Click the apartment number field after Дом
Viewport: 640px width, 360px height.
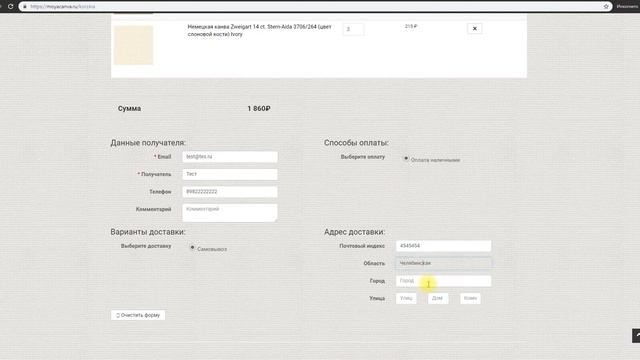470,298
